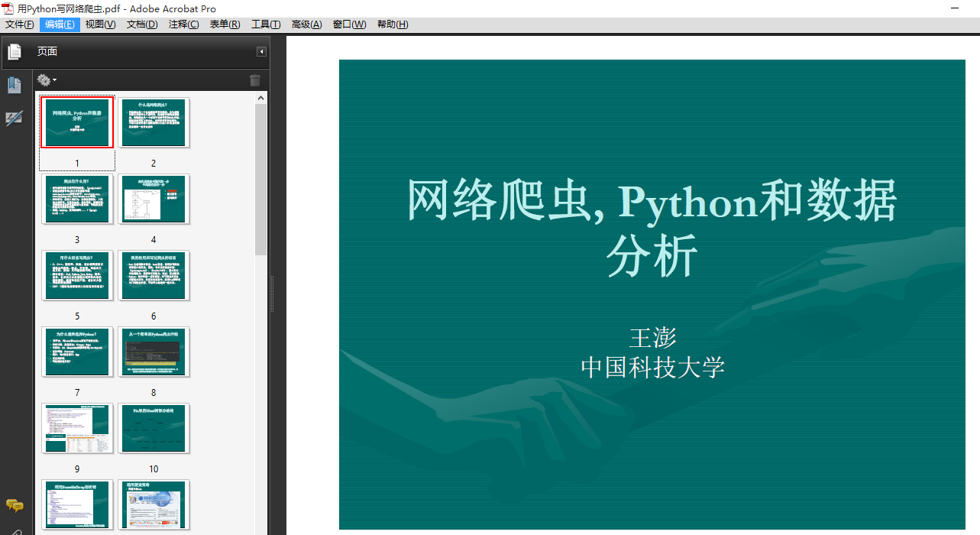Select page 4 flowchart thumbnail
This screenshot has height=535, width=980.
point(154,199)
